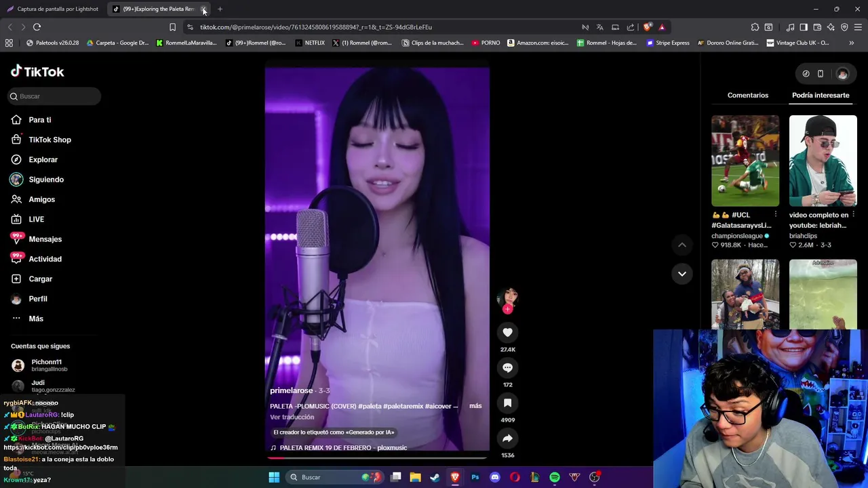This screenshot has height=488, width=868.
Task: Switch to Captura de pantalla por Lightshot tab
Action: click(53, 9)
